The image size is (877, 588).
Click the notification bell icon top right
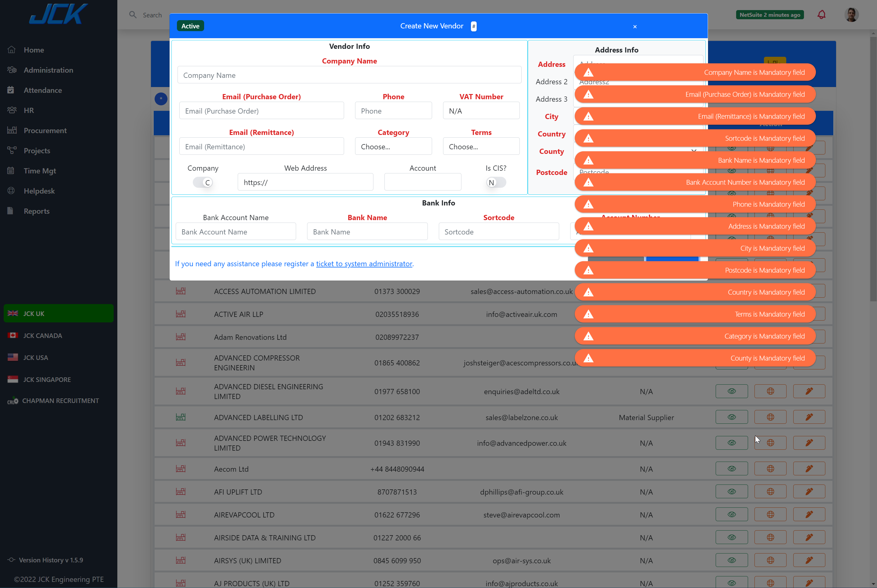(822, 14)
